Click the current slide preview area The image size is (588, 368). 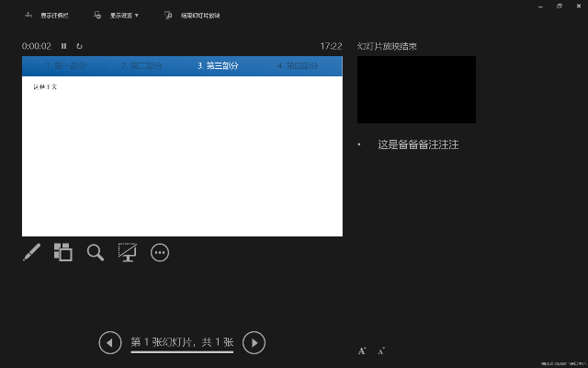(182, 146)
